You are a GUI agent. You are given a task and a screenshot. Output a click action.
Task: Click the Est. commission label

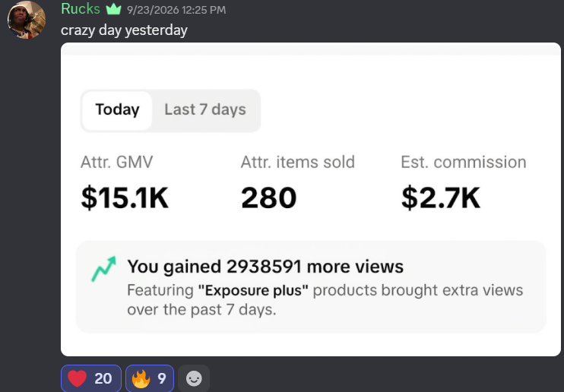point(464,162)
